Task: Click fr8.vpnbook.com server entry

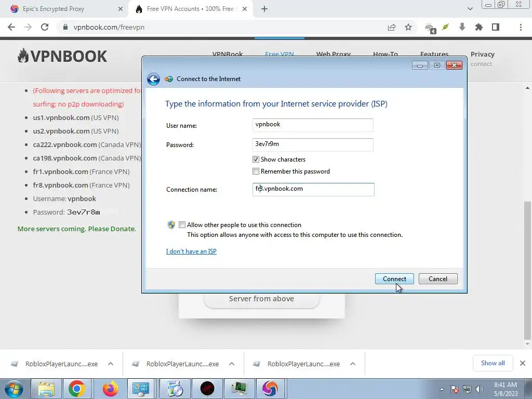Action: 81,185
